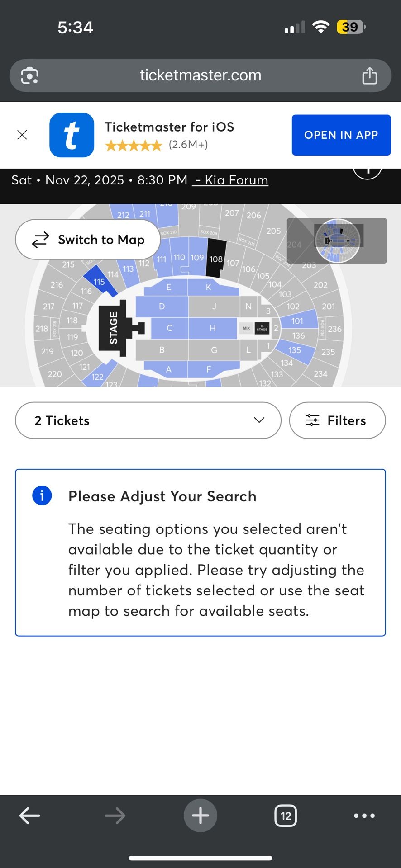401x868 pixels.
Task: Tap the ticketmaster.com address field
Action: [x=200, y=75]
